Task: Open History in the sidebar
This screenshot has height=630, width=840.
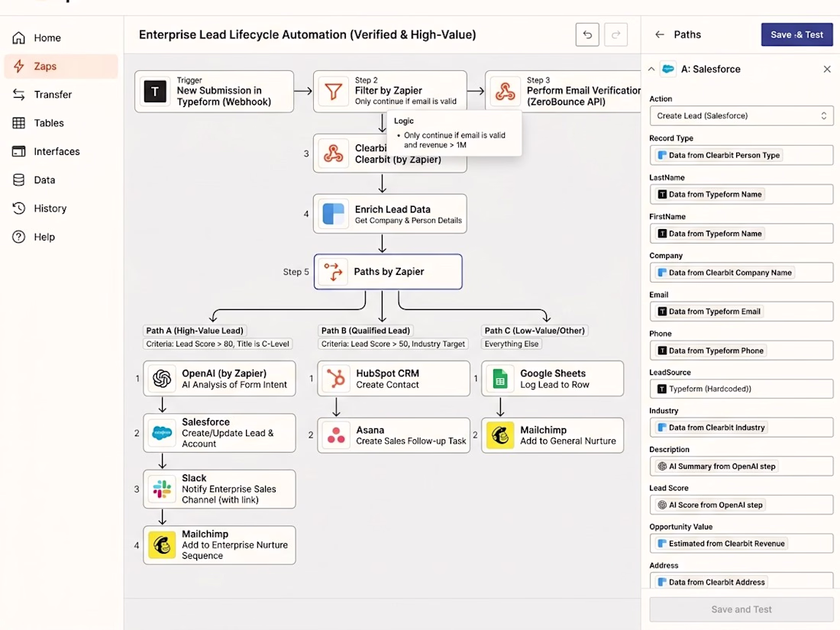Action: (60, 208)
